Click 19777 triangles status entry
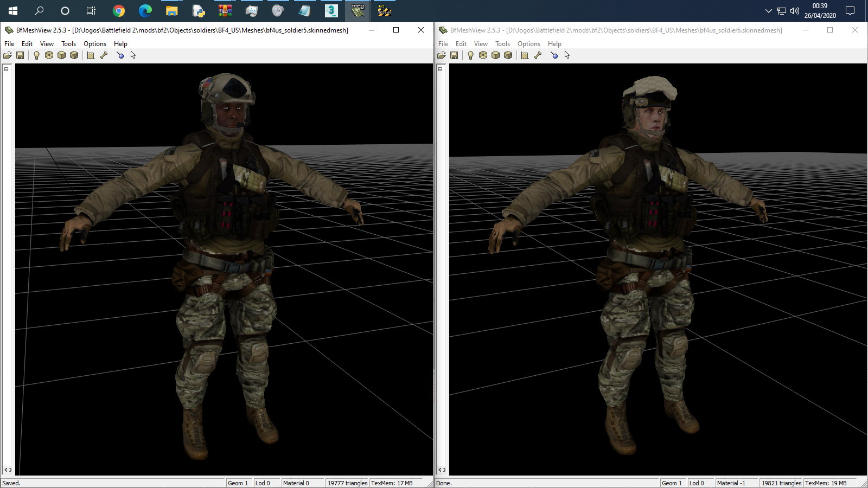This screenshot has width=868, height=488. [x=347, y=483]
